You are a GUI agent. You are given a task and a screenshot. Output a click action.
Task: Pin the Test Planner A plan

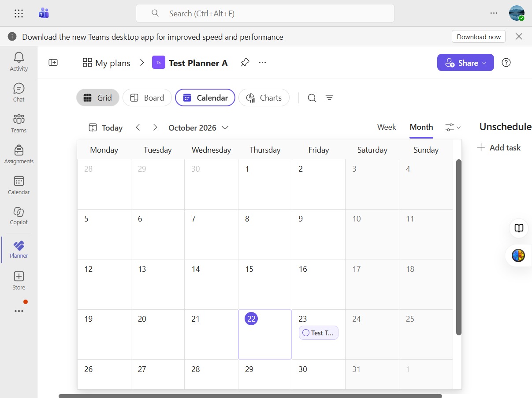(245, 63)
